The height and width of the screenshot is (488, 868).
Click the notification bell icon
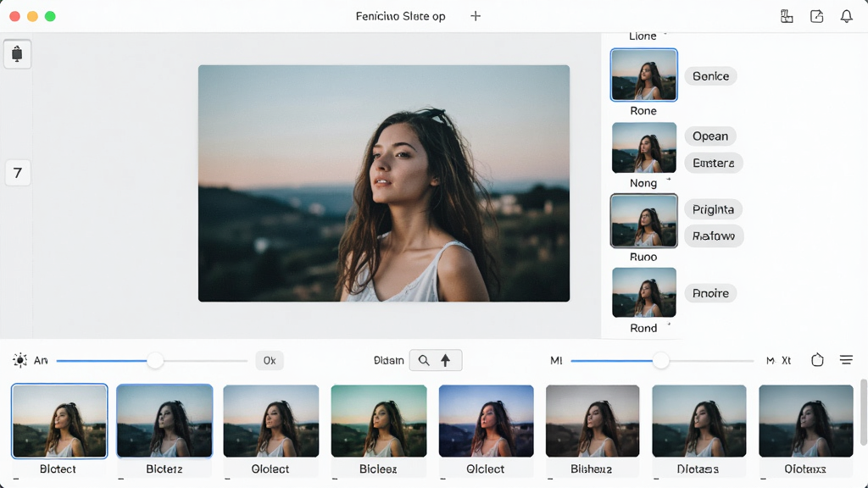(847, 16)
